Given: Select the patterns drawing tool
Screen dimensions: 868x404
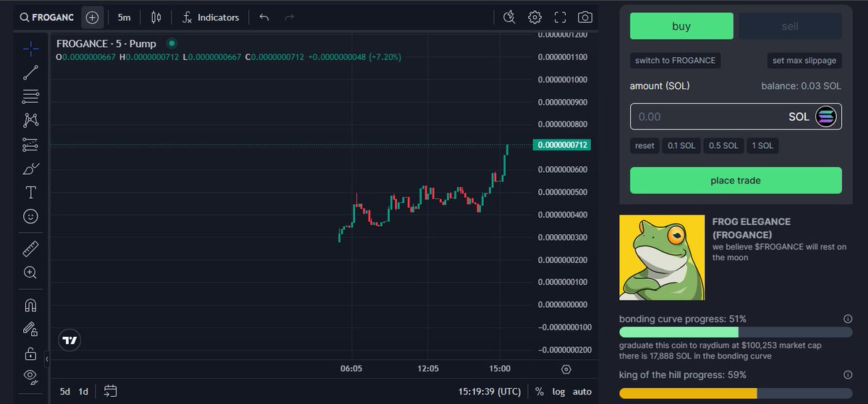Looking at the screenshot, I should click(x=30, y=120).
